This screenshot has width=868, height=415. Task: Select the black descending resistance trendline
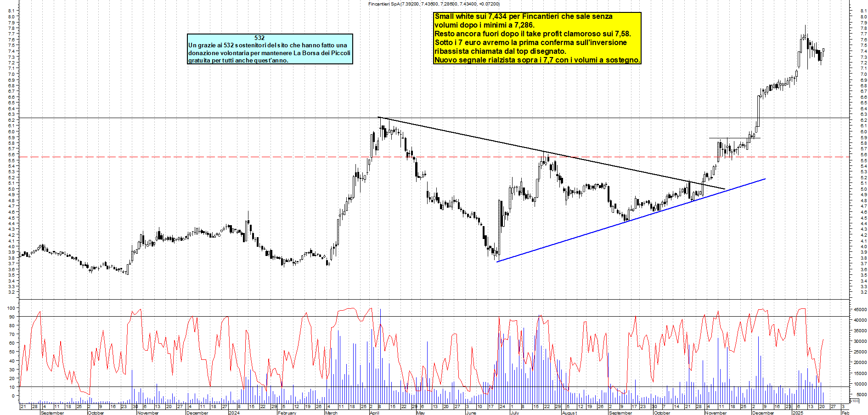click(551, 153)
